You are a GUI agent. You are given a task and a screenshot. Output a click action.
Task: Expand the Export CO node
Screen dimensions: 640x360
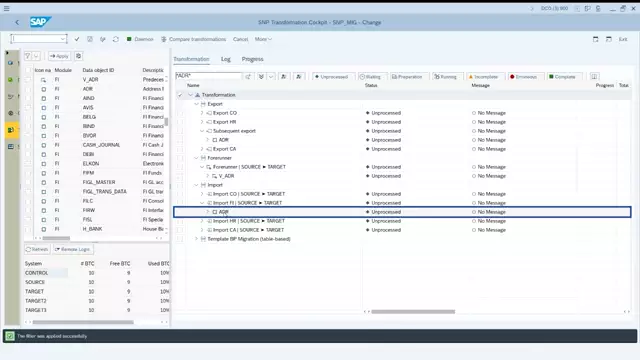(202, 113)
